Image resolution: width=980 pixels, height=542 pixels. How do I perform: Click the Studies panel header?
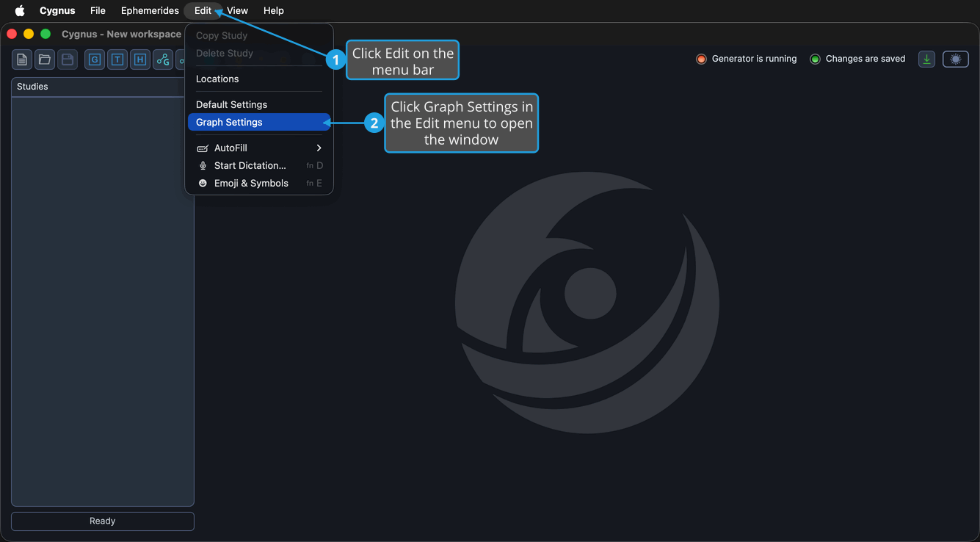[103, 87]
